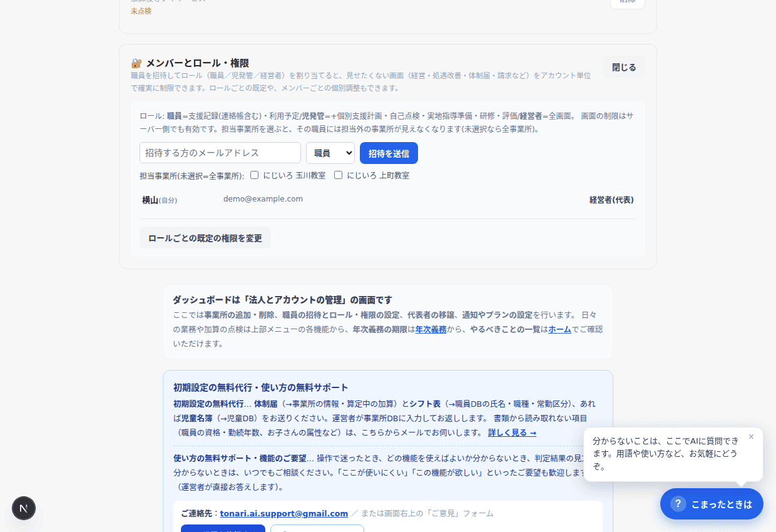The image size is (776, 532).
Task: Click the メンバーとロール・権限 heading
Action: pos(198,63)
